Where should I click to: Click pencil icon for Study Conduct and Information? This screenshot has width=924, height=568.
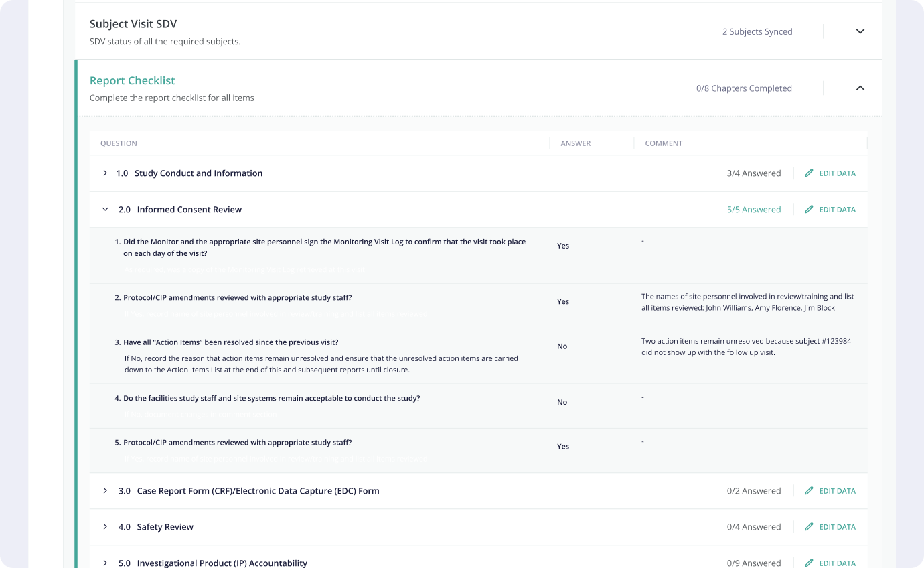pos(809,173)
